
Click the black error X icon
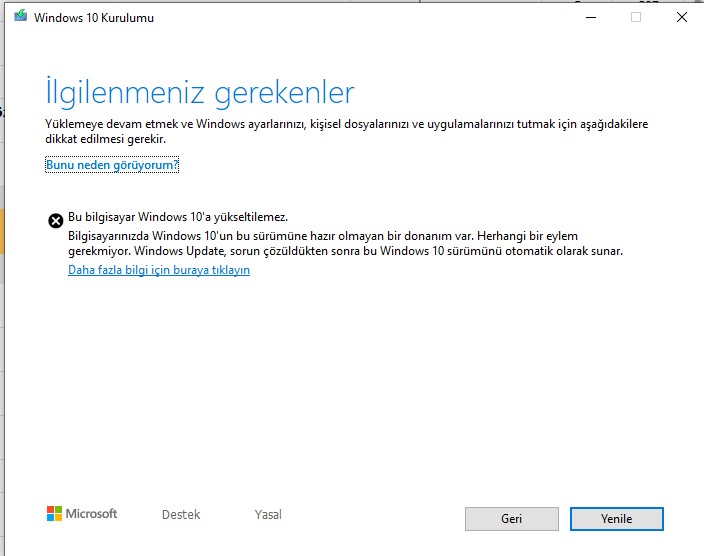56,221
